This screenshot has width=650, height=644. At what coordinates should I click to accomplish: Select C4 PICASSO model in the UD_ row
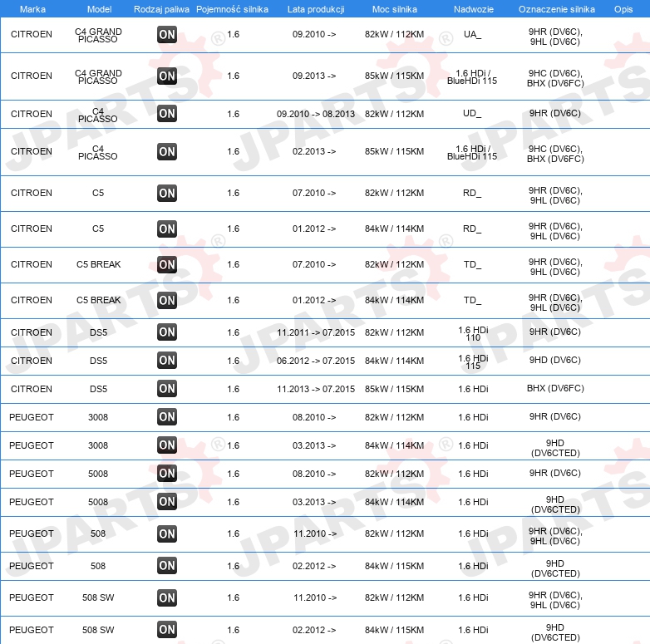[98, 116]
